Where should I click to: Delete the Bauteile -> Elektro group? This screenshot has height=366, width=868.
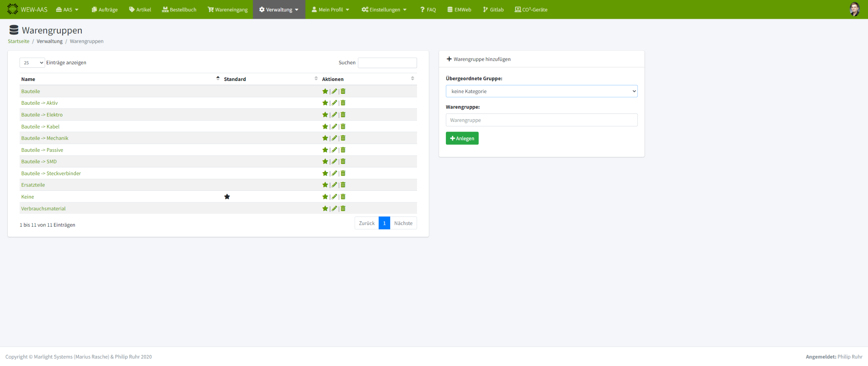coord(343,115)
